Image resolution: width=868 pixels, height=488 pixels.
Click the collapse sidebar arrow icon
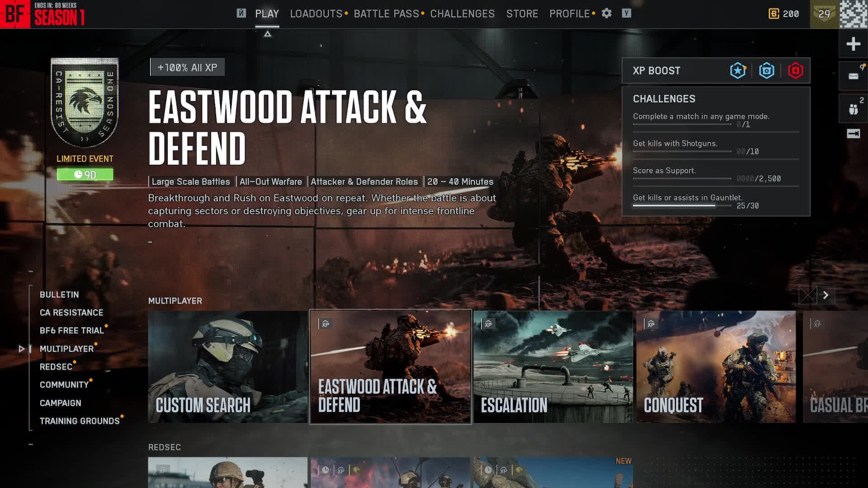point(853,134)
